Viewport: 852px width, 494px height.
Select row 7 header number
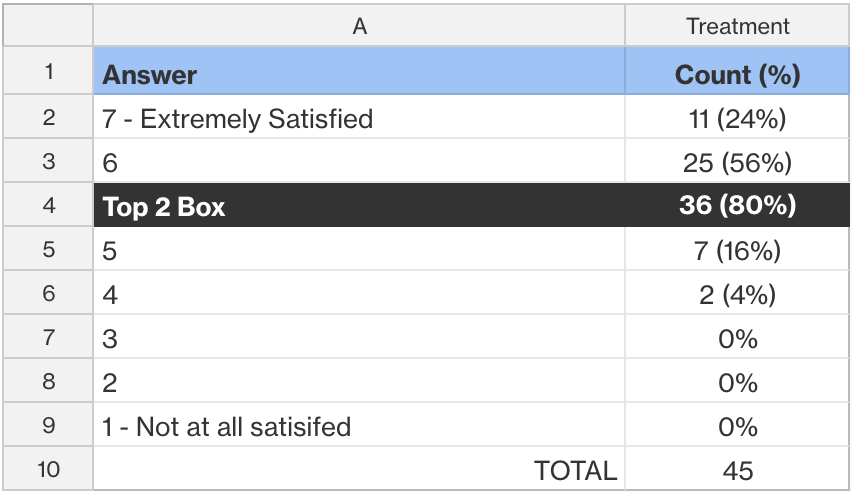click(48, 337)
